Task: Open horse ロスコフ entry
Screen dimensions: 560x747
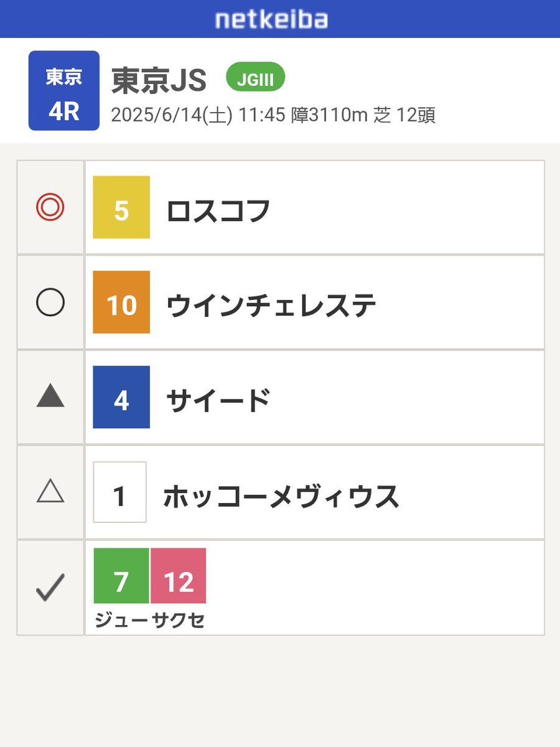Action: click(x=218, y=211)
